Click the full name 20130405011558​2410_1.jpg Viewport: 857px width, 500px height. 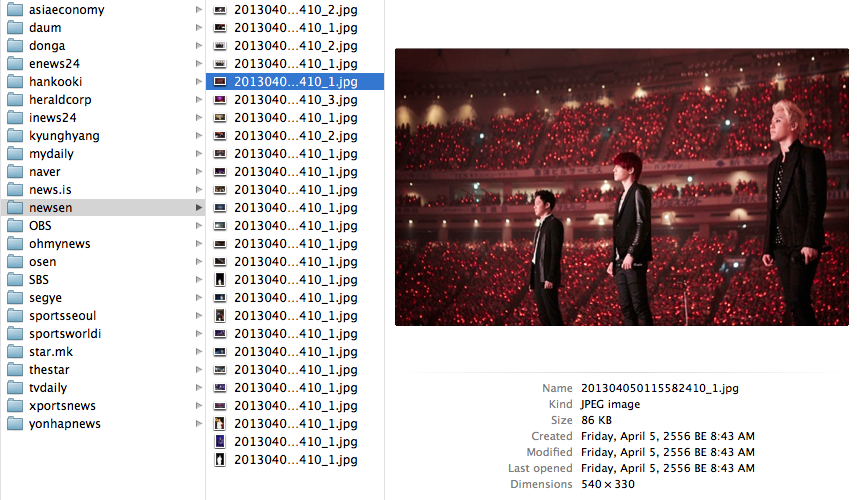pos(660,389)
